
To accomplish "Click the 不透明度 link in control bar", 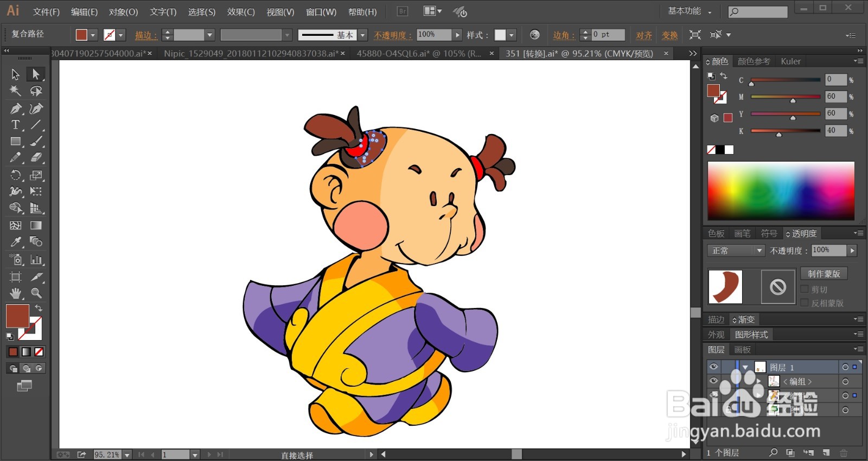I will [393, 35].
